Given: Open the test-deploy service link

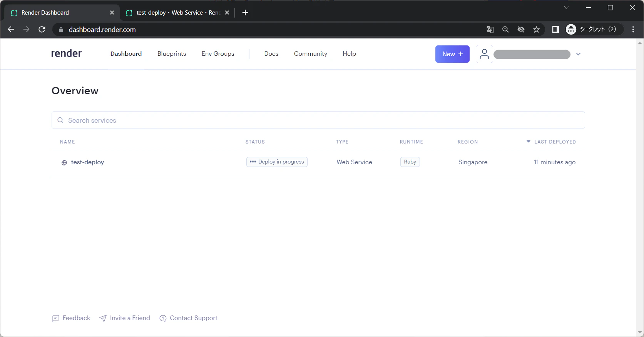Looking at the screenshot, I should pos(87,162).
